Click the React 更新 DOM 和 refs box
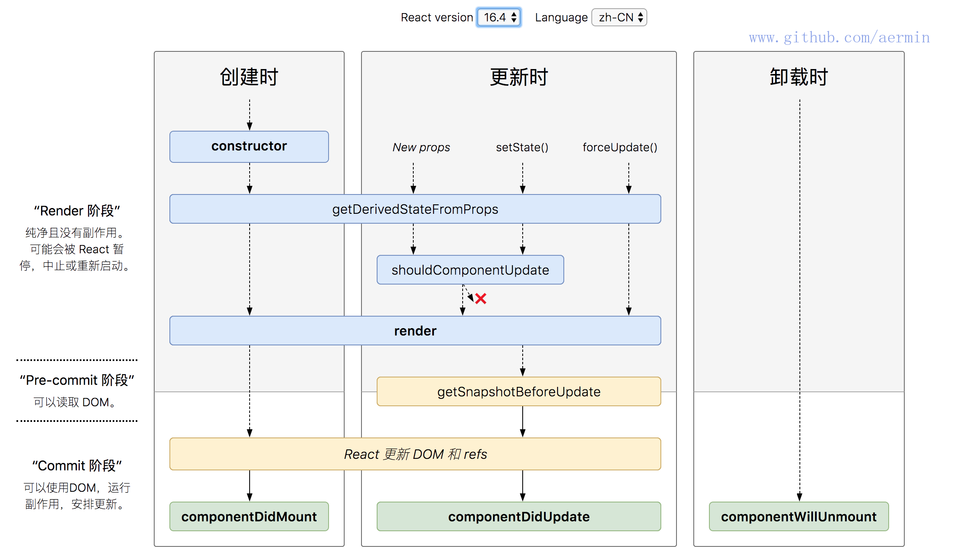 pos(415,454)
